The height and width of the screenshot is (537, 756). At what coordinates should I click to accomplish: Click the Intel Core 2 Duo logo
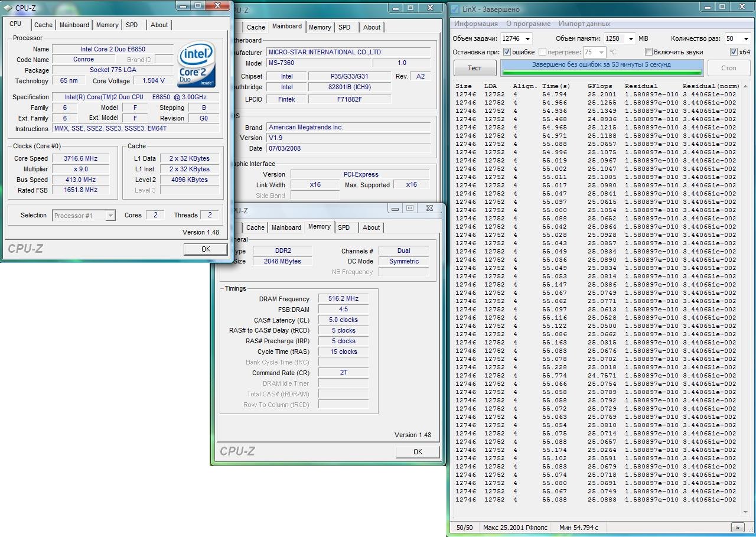tap(197, 64)
